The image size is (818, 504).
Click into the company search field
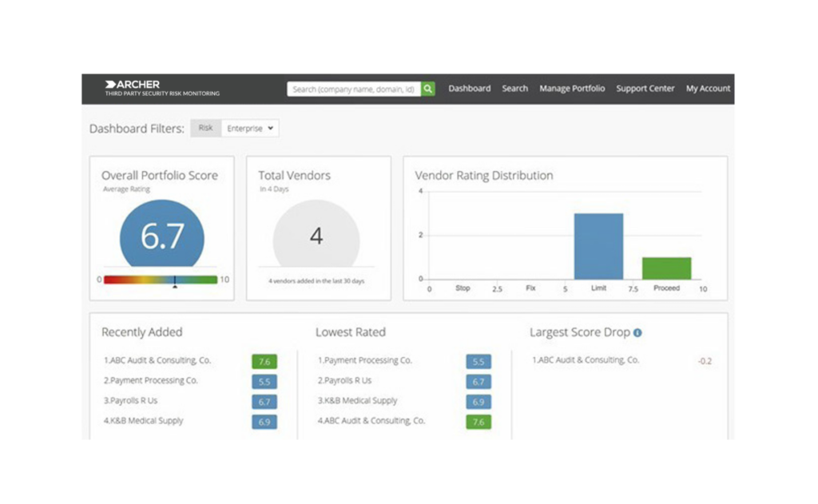(x=353, y=89)
